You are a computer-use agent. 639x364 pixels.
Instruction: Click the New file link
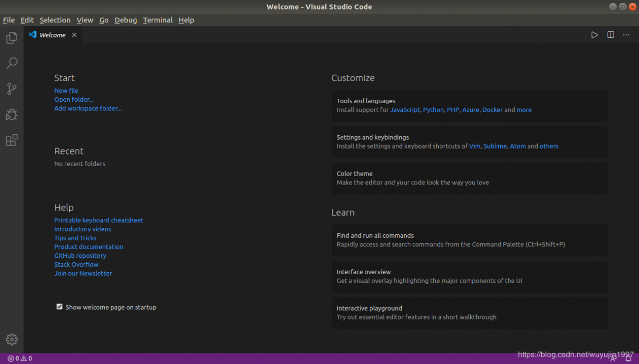coord(66,91)
